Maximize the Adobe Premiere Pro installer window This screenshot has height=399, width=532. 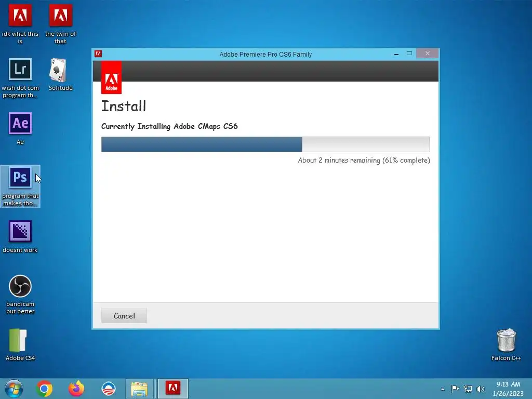tap(409, 54)
